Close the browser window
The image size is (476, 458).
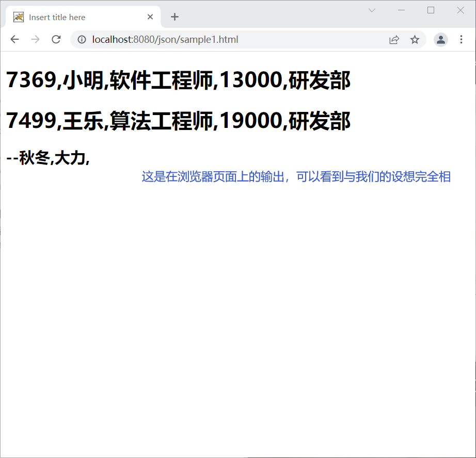pos(461,10)
